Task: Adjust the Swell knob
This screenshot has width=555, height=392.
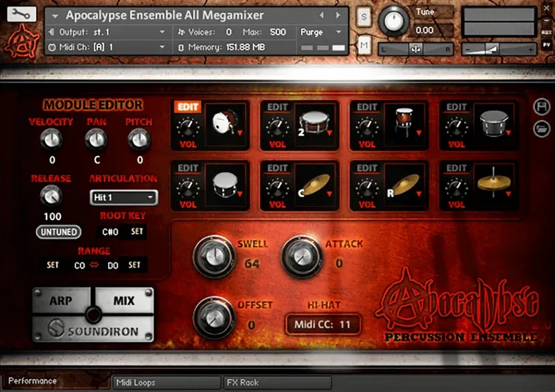Action: point(214,257)
